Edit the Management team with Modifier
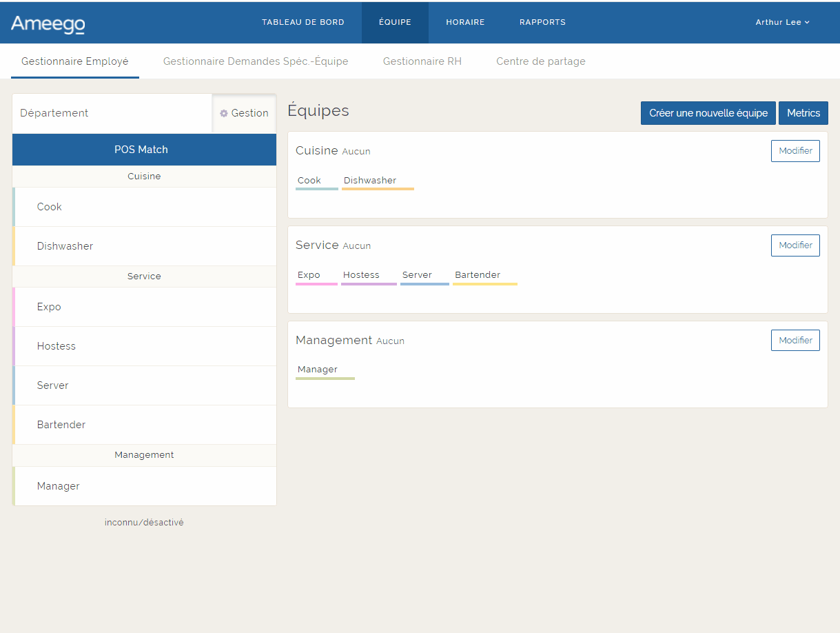Screen dimensions: 840x633 point(795,340)
